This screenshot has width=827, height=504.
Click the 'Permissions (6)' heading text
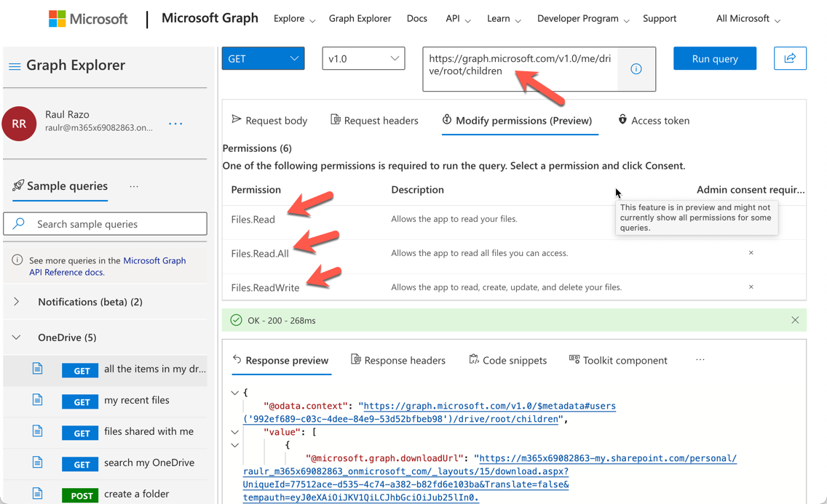pos(257,148)
